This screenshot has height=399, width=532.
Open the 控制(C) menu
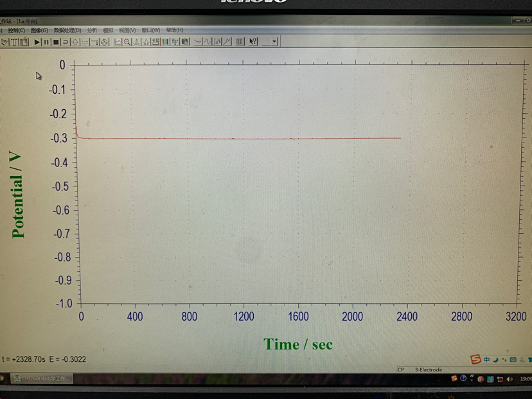pos(17,30)
